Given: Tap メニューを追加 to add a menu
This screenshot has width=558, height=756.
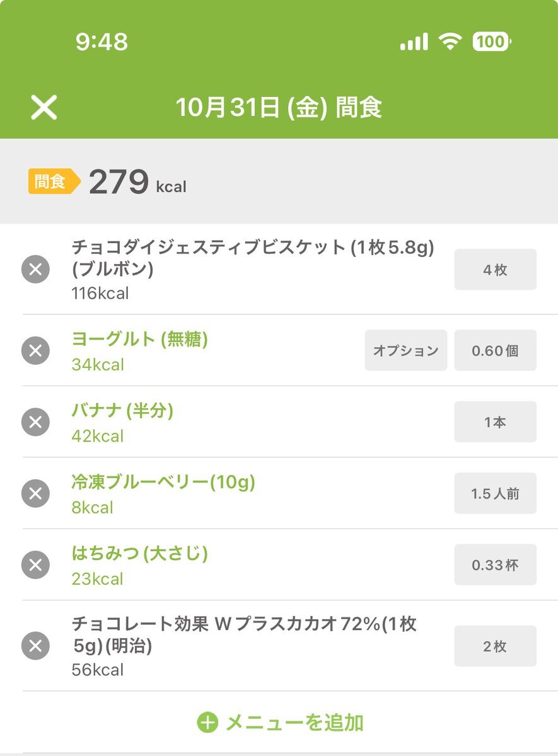Looking at the screenshot, I should click(294, 722).
